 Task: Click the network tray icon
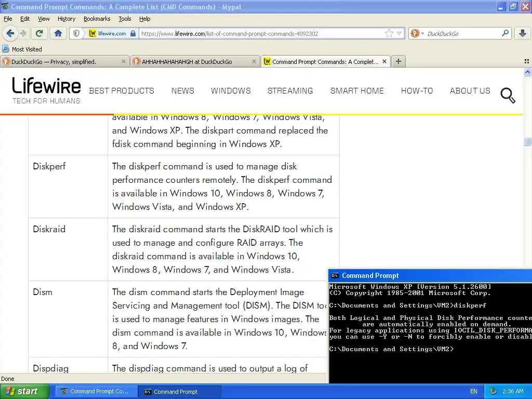pos(494,392)
